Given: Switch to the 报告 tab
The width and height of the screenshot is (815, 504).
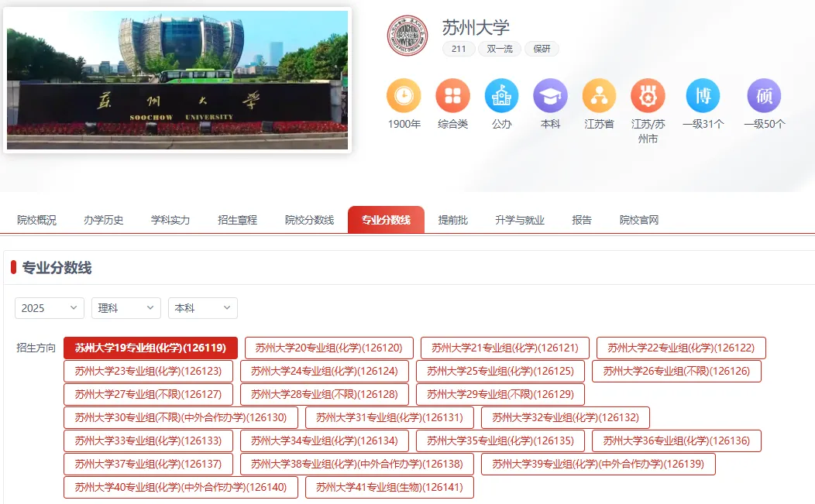Looking at the screenshot, I should (582, 220).
